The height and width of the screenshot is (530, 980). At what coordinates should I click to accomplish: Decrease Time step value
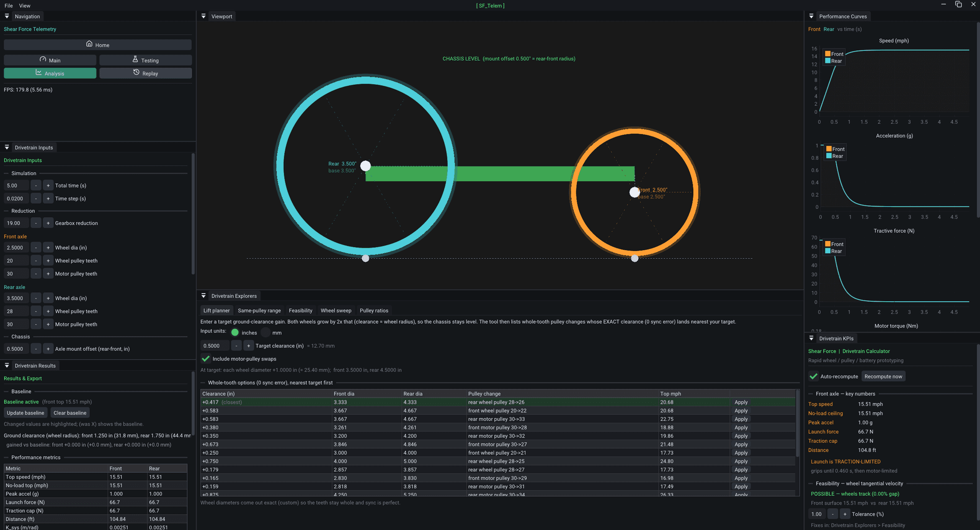coord(36,199)
